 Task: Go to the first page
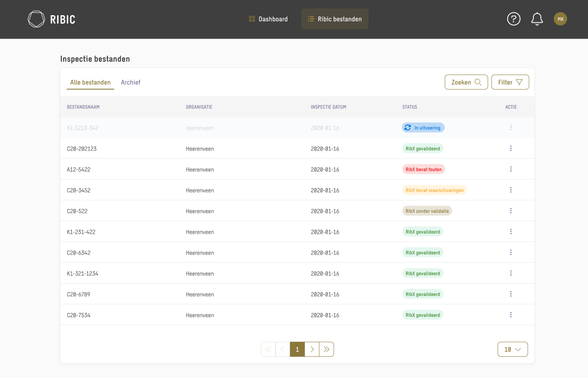[268, 350]
